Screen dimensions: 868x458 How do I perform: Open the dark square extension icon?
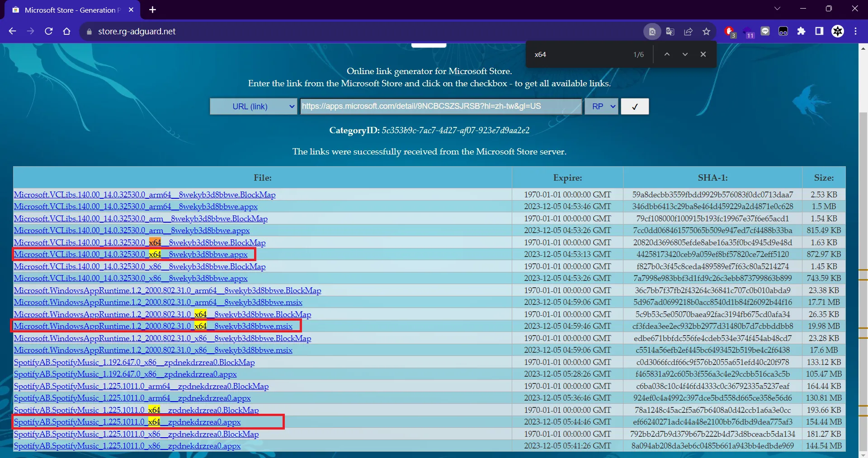[783, 31]
